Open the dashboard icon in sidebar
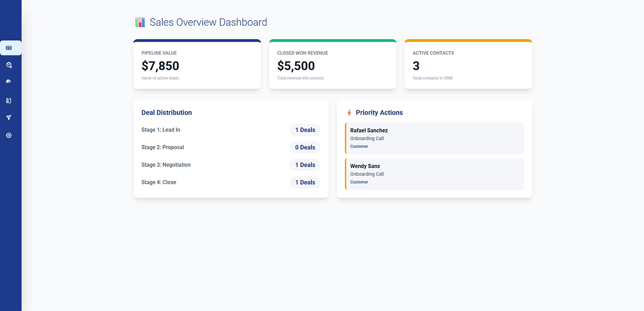 pyautogui.click(x=9, y=48)
